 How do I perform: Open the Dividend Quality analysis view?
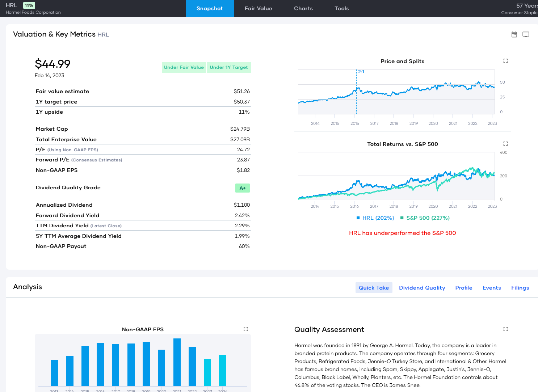422,287
